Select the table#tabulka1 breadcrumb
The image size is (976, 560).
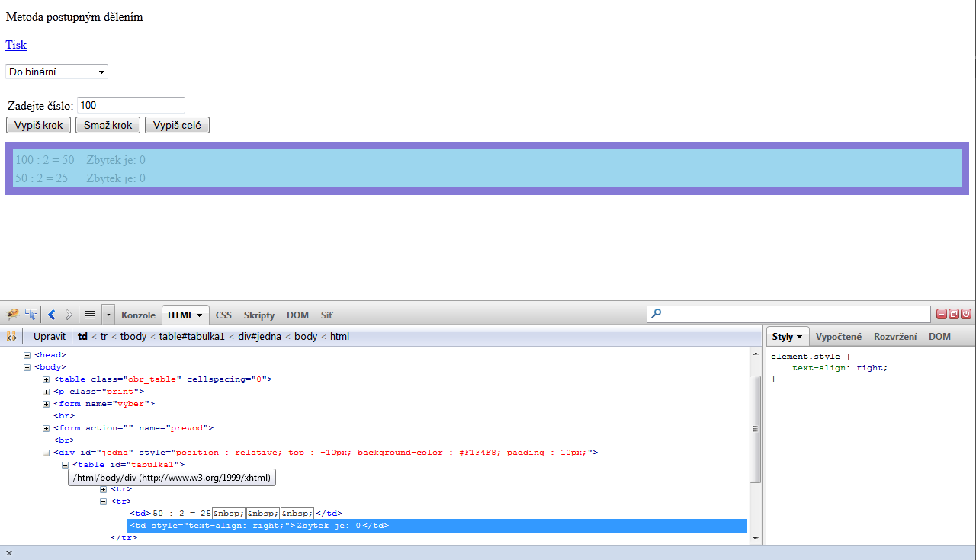pyautogui.click(x=191, y=336)
